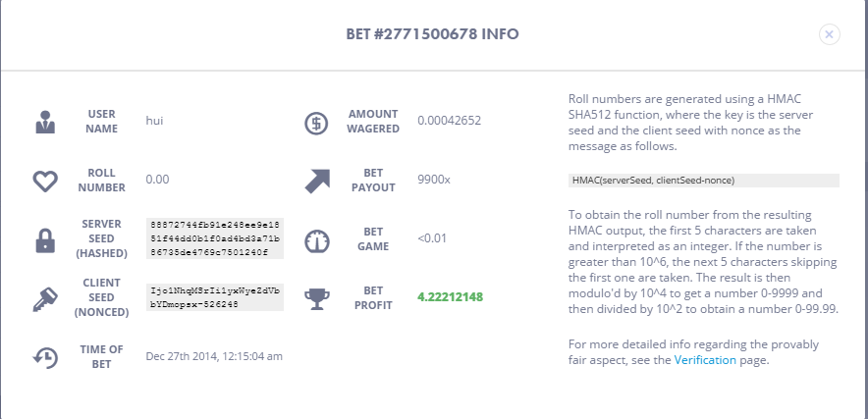Click the time of bet date
This screenshot has width=868, height=419.
pyautogui.click(x=214, y=356)
